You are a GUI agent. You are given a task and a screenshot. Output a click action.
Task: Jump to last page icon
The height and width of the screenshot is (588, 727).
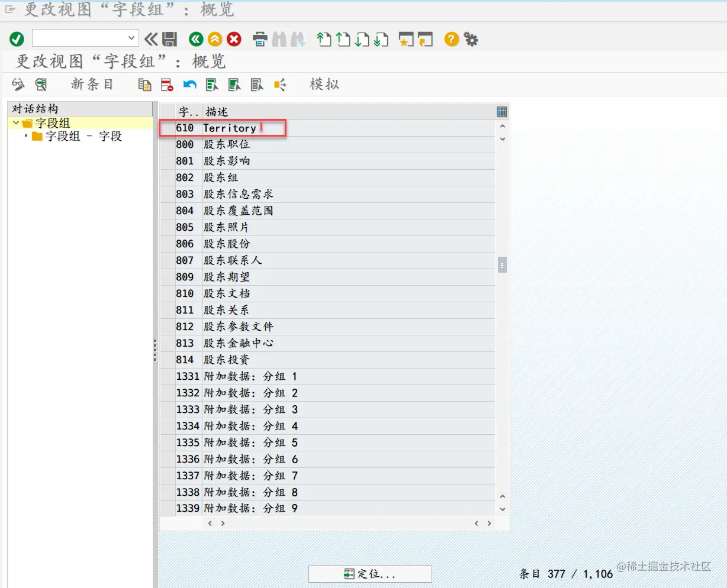pos(381,39)
